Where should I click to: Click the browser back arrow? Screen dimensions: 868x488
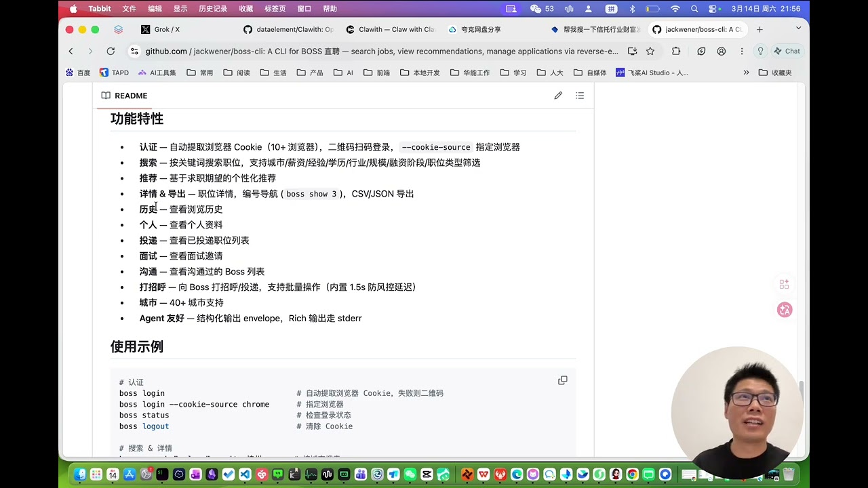click(x=71, y=51)
